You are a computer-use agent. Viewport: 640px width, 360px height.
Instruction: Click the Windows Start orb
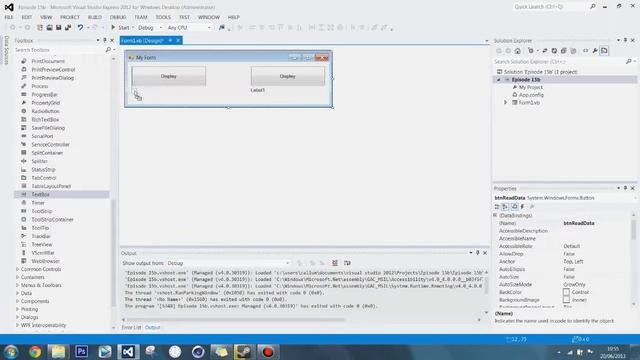[11, 351]
